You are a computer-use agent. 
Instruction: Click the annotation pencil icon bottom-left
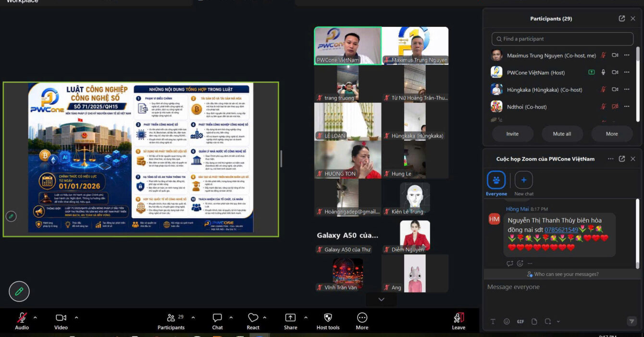(x=19, y=291)
